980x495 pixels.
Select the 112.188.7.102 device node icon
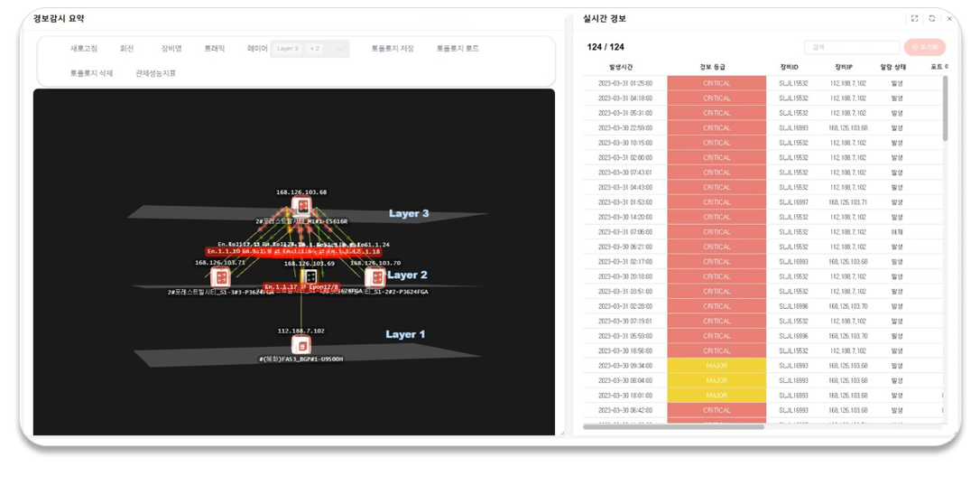pos(301,345)
